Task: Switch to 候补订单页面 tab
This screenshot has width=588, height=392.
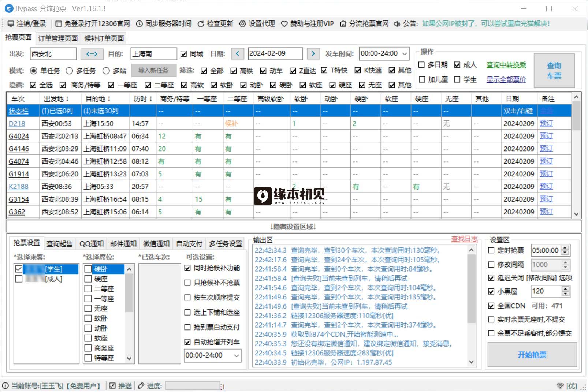Action: 104,38
